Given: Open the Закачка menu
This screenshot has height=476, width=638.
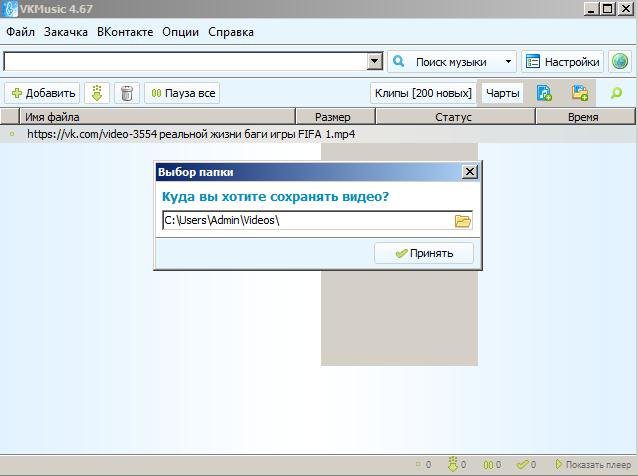Looking at the screenshot, I should pyautogui.click(x=66, y=32).
